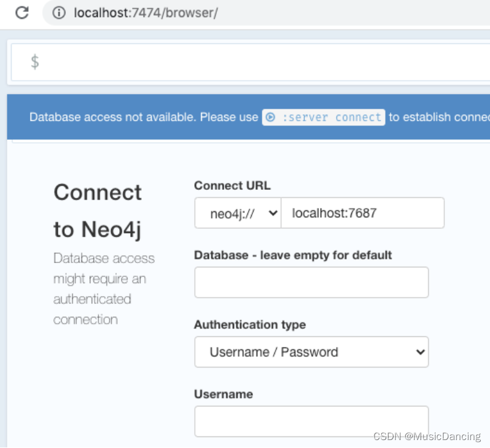Click the Username label
This screenshot has height=448, width=490.
[224, 394]
